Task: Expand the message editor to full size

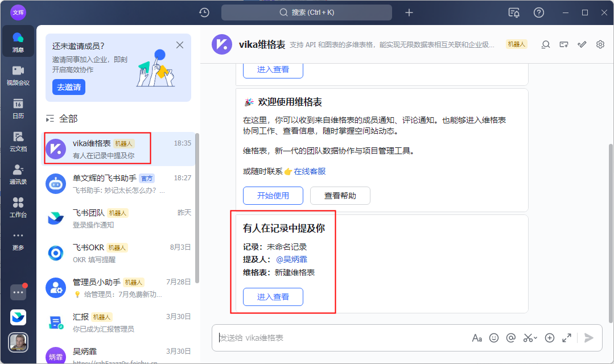Action: (x=567, y=338)
